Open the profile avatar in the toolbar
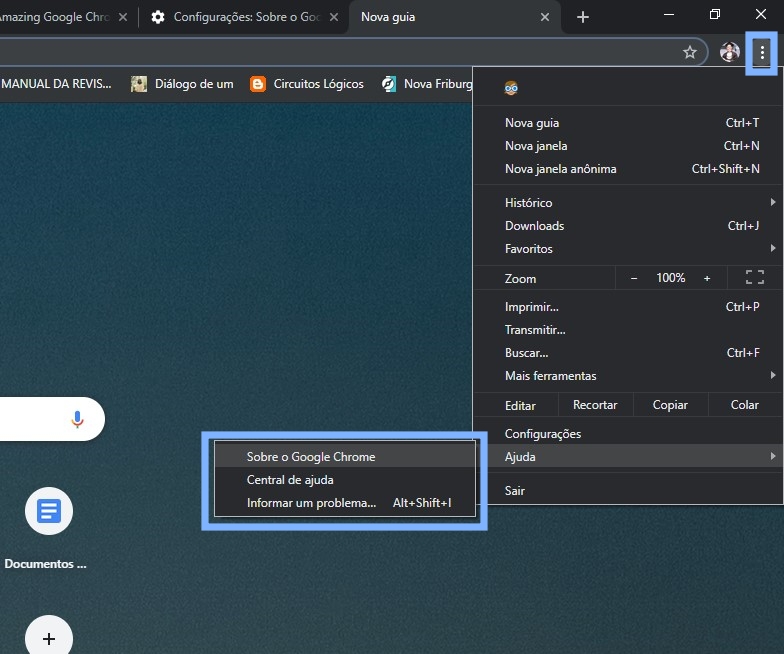The image size is (784, 654). click(730, 52)
